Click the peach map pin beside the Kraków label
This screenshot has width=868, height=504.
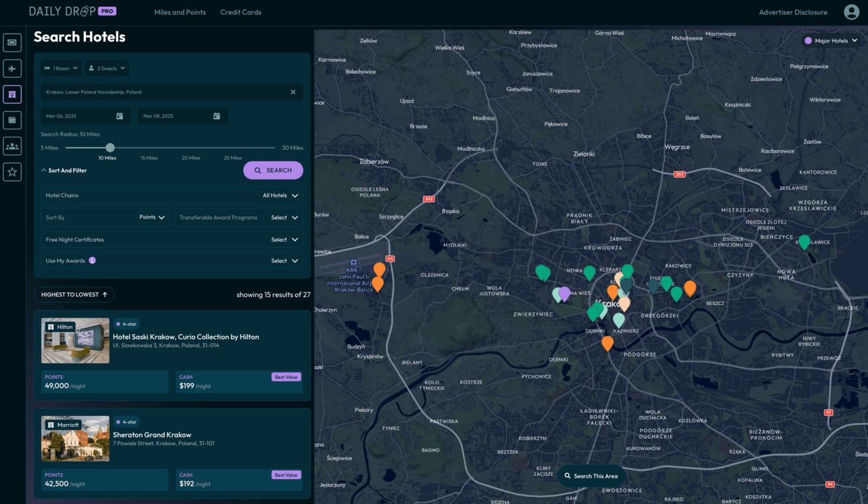pos(624,304)
